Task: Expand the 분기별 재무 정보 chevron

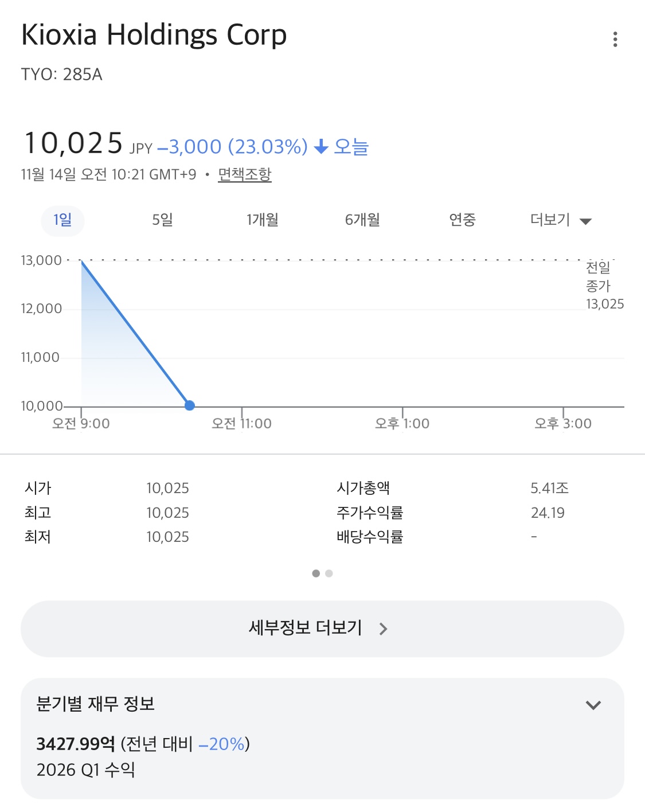Action: (593, 705)
